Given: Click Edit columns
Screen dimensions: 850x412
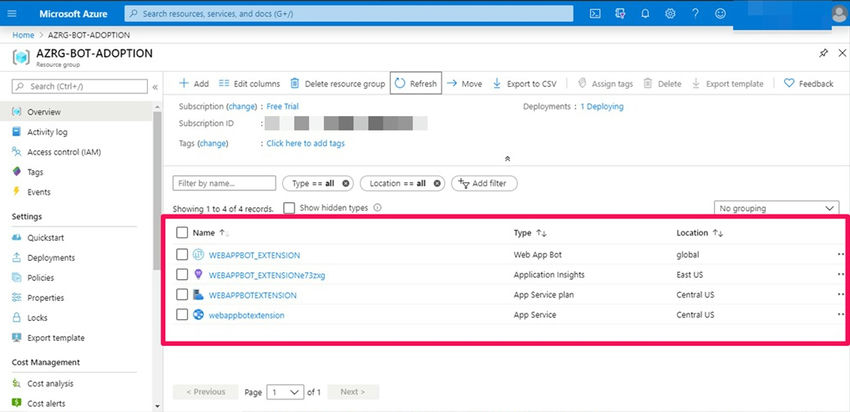Looking at the screenshot, I should (249, 83).
